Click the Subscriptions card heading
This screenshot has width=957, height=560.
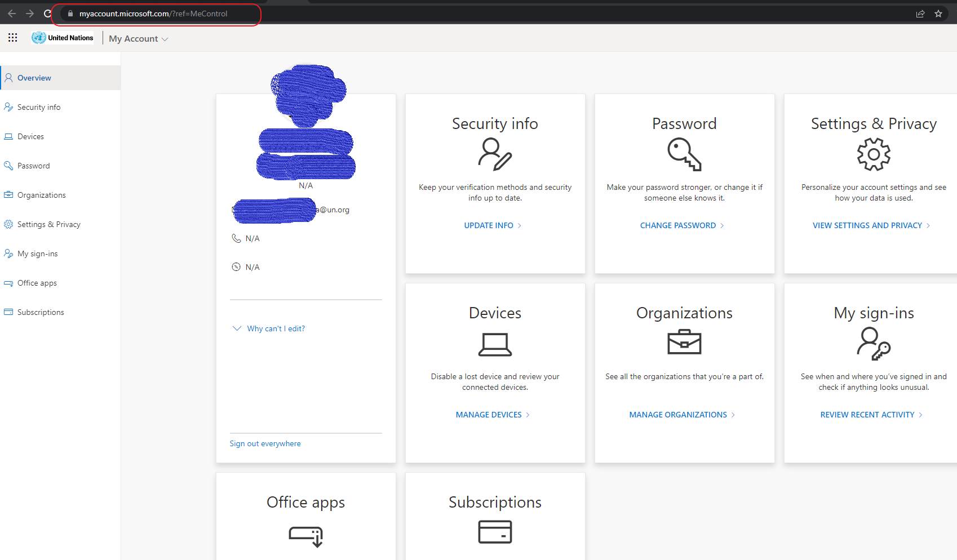point(495,503)
